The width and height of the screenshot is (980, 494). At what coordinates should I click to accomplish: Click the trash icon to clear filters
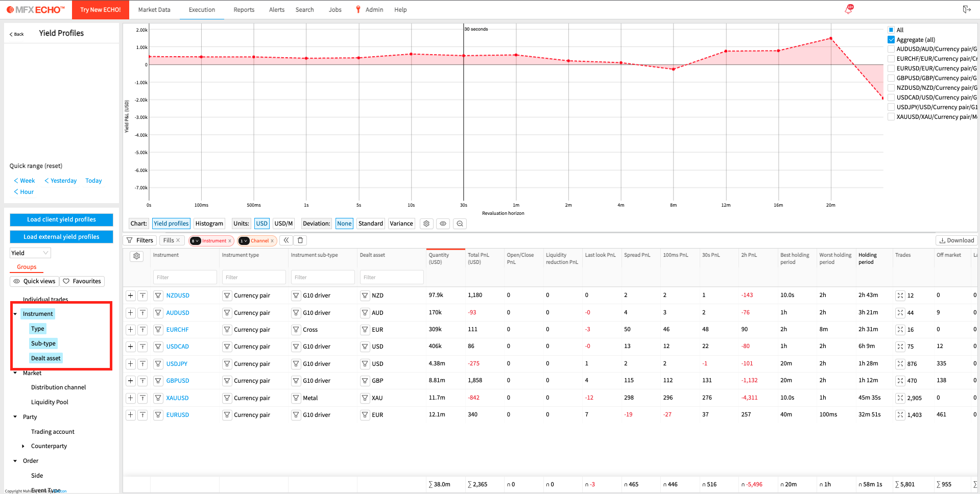click(300, 240)
